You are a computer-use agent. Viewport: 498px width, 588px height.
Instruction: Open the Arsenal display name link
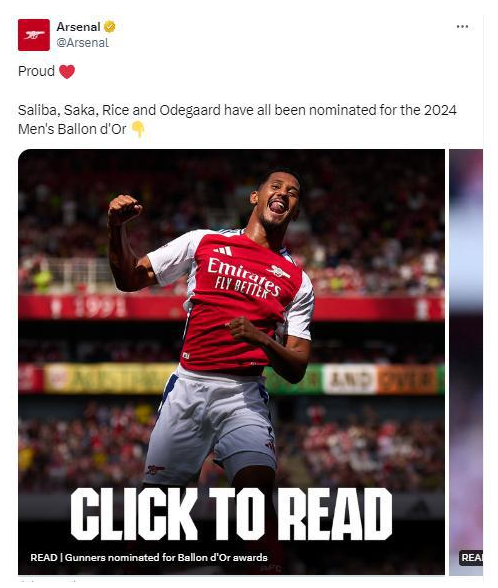tap(78, 27)
